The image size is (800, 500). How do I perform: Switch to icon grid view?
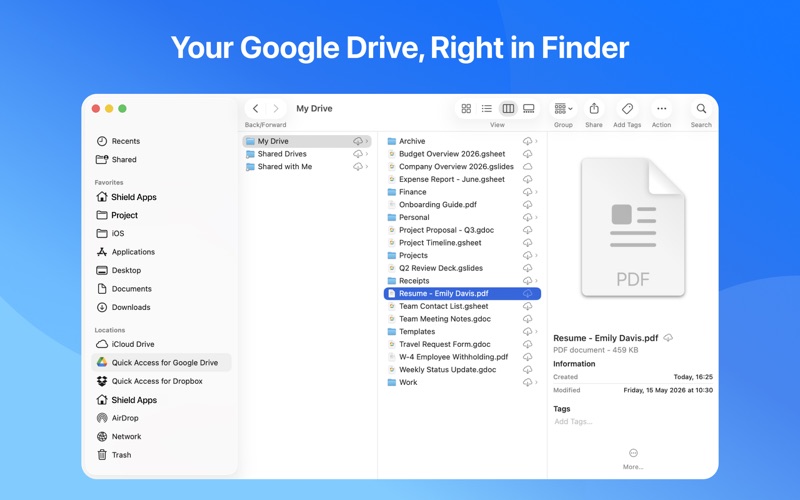click(466, 108)
